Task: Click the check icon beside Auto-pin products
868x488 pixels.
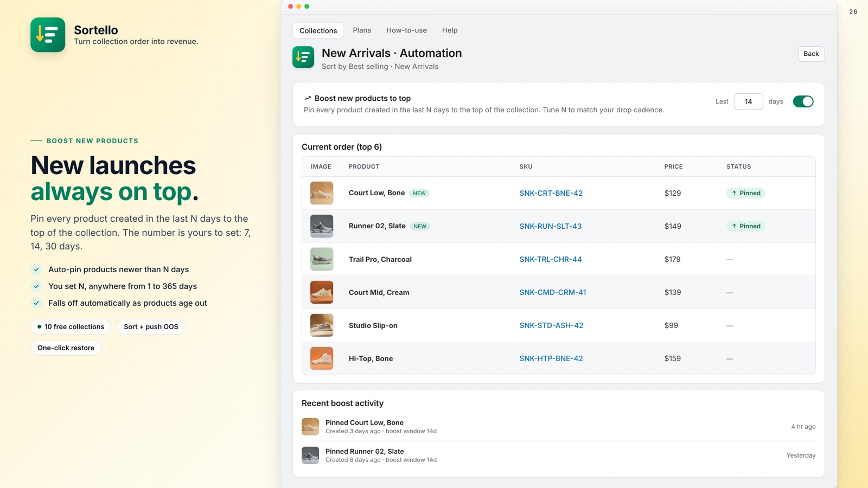Action: (36, 269)
